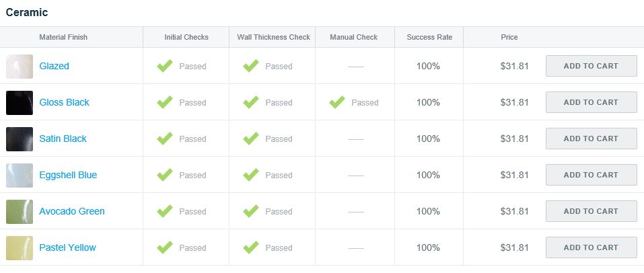
Task: Add Avocado Green ceramic to cart
Action: [x=591, y=211]
